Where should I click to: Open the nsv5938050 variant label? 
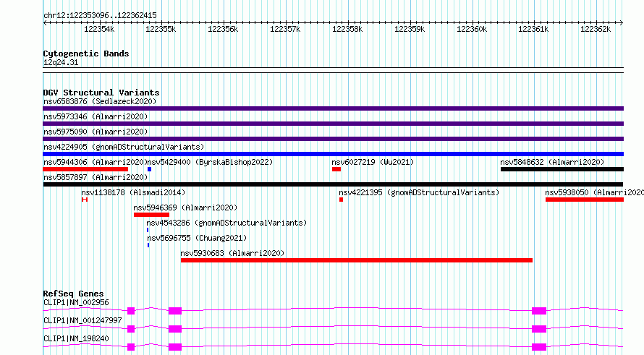[x=594, y=192]
